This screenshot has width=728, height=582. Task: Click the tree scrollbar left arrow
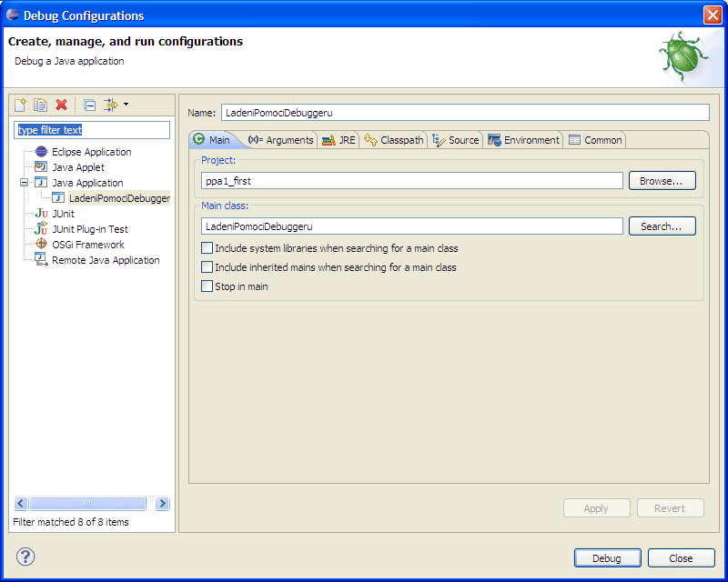click(21, 503)
